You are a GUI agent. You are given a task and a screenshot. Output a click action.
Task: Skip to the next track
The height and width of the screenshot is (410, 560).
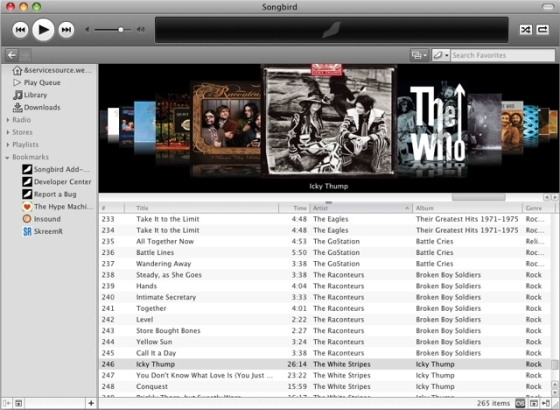point(66,30)
